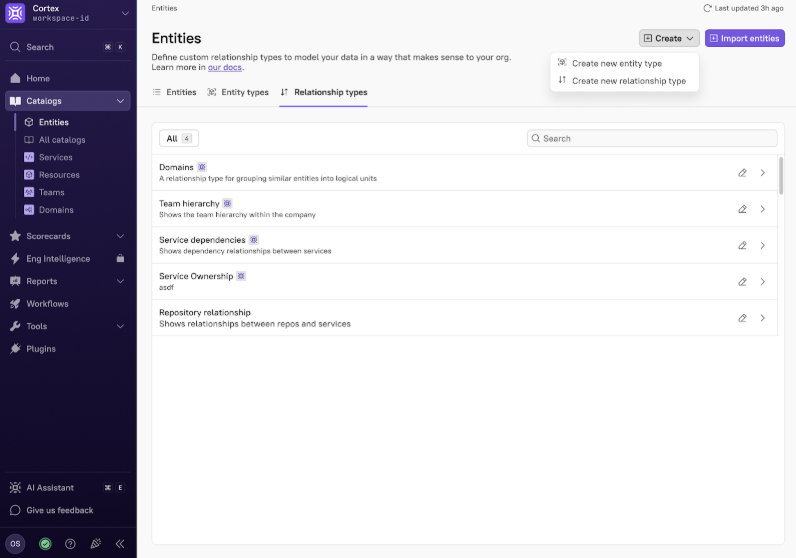
Task: Click the green status check icon
Action: point(45,544)
